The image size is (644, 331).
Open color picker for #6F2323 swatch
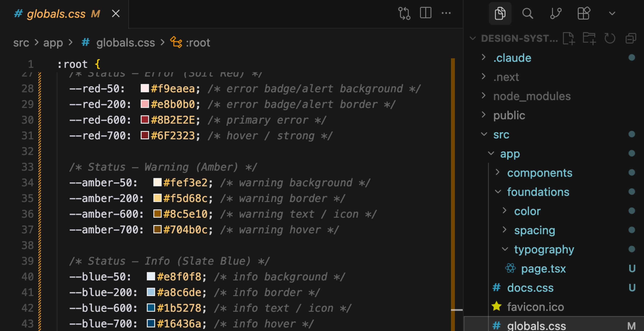pos(145,135)
